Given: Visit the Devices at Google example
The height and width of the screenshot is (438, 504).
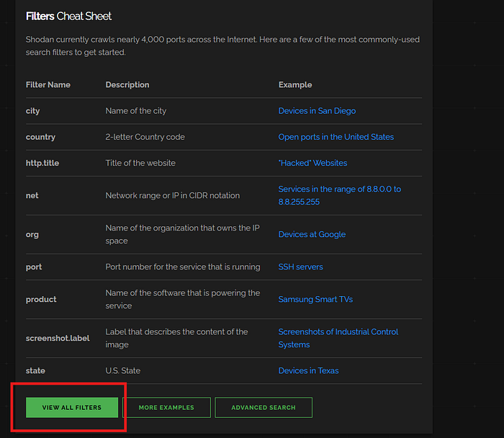Looking at the screenshot, I should pyautogui.click(x=312, y=234).
